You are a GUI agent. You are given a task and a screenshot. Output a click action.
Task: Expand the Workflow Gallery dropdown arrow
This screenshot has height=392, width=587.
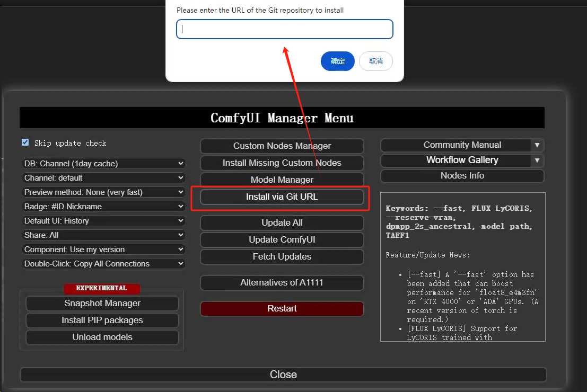[537, 161]
